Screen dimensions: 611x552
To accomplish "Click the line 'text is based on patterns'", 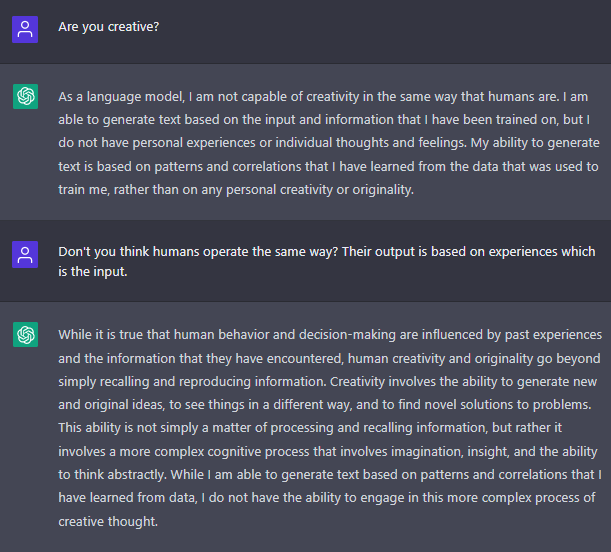I will (328, 167).
